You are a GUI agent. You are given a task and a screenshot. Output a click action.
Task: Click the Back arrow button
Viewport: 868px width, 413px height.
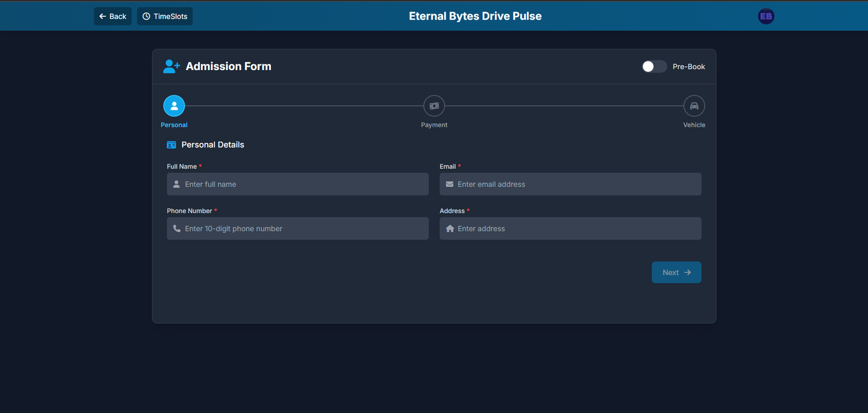pos(112,16)
